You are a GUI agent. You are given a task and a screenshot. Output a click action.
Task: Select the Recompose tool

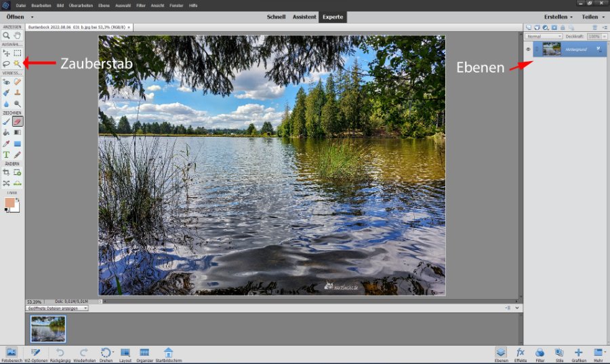18,172
